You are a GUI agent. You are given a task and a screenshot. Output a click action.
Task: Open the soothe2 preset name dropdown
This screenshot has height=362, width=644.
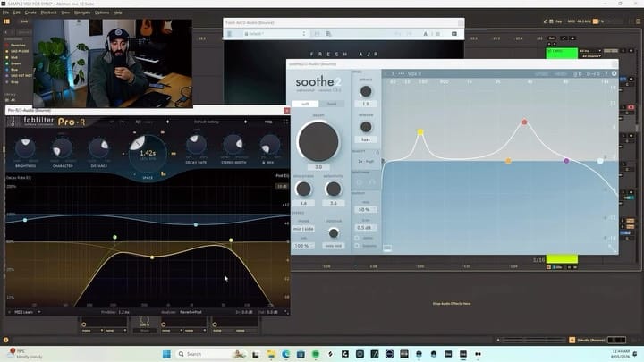[414, 73]
